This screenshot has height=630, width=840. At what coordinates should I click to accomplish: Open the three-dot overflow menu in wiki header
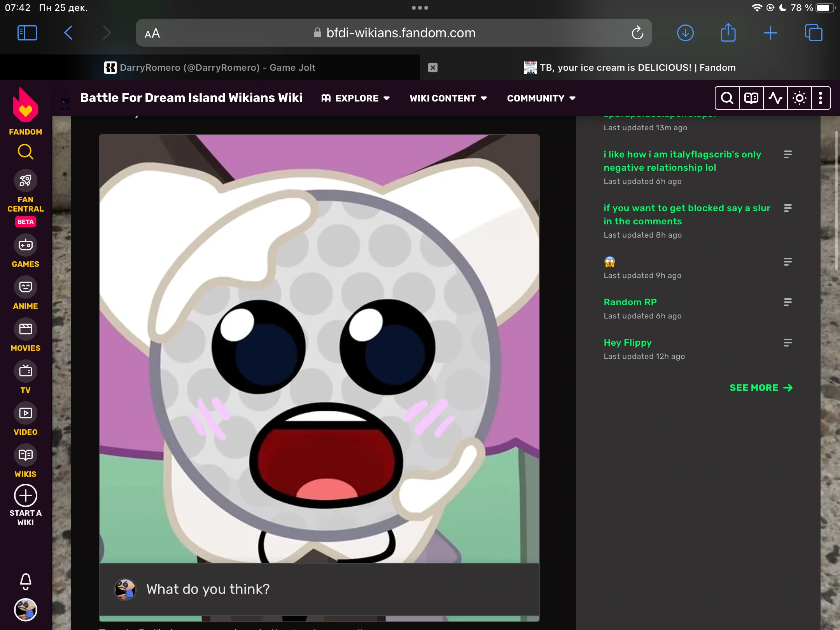[x=821, y=98]
